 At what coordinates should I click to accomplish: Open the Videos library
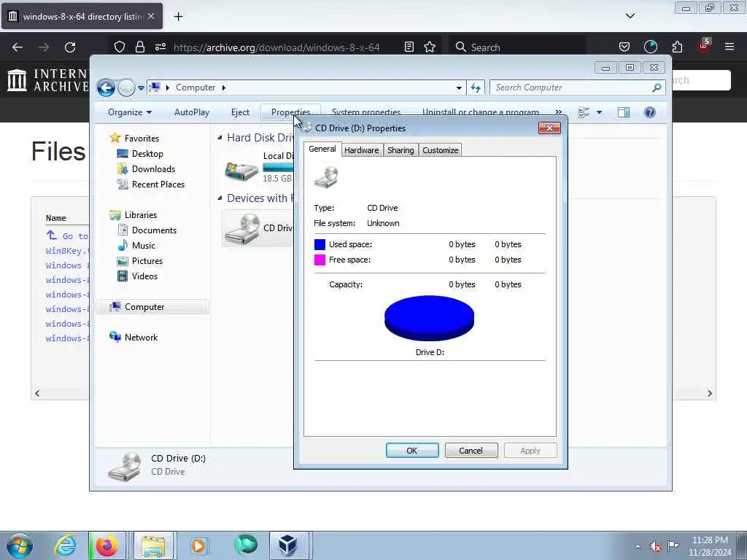click(x=144, y=276)
